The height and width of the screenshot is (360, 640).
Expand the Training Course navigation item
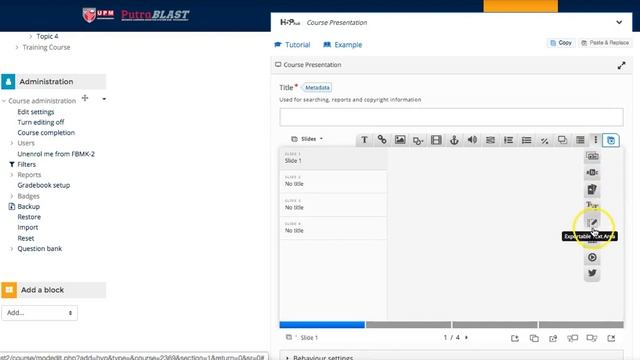(x=17, y=47)
